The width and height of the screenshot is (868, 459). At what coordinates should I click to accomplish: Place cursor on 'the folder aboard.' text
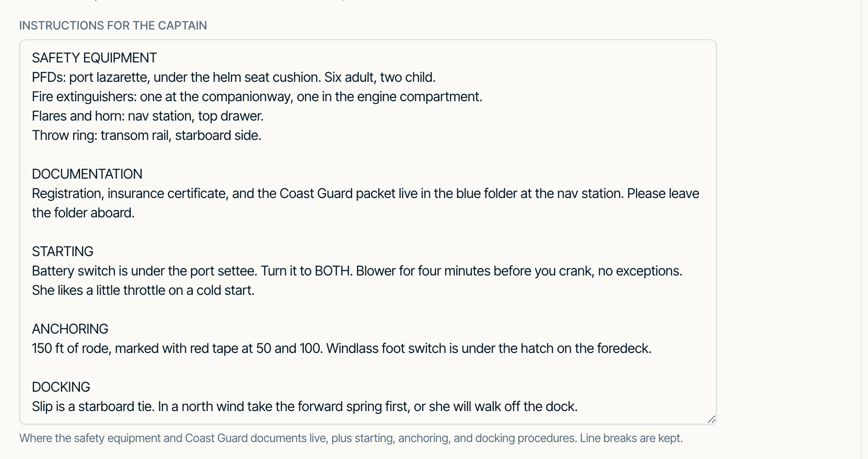click(x=83, y=213)
